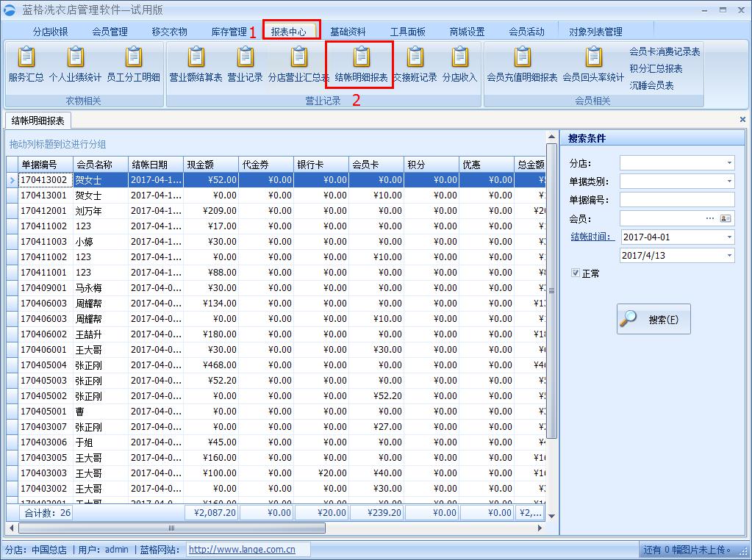Sort by the 单据编号 column header
This screenshot has width=752, height=560.
click(x=45, y=165)
